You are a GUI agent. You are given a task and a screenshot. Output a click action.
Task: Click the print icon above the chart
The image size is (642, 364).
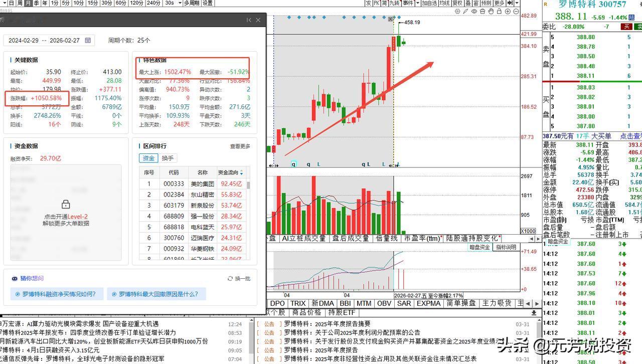[x=483, y=11]
